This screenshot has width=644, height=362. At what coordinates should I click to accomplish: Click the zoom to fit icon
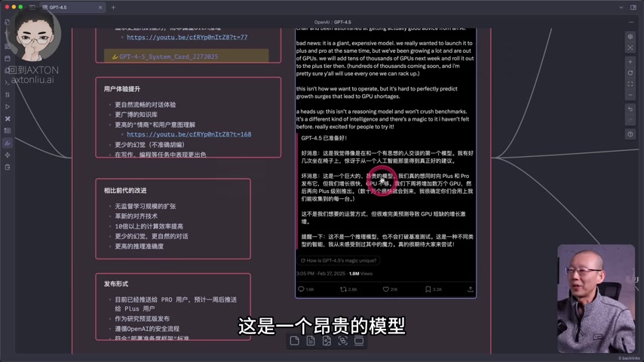click(630, 84)
